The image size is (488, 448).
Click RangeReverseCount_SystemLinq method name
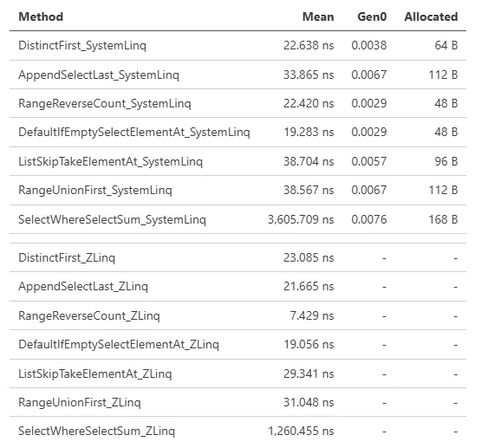105,103
